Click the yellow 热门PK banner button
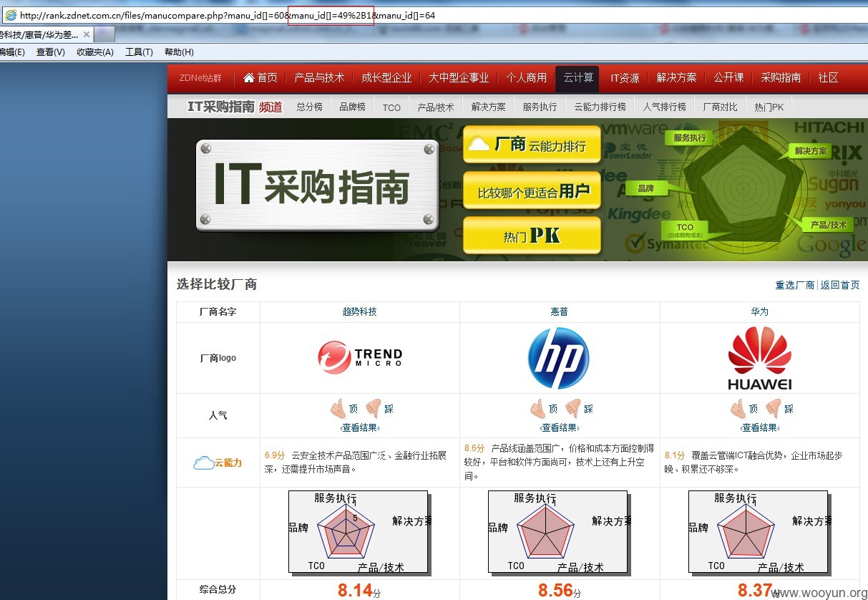This screenshot has height=600, width=868. (532, 236)
